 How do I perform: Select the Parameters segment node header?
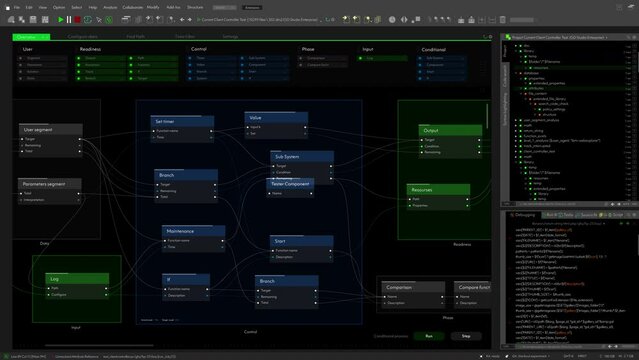pyautogui.click(x=50, y=184)
